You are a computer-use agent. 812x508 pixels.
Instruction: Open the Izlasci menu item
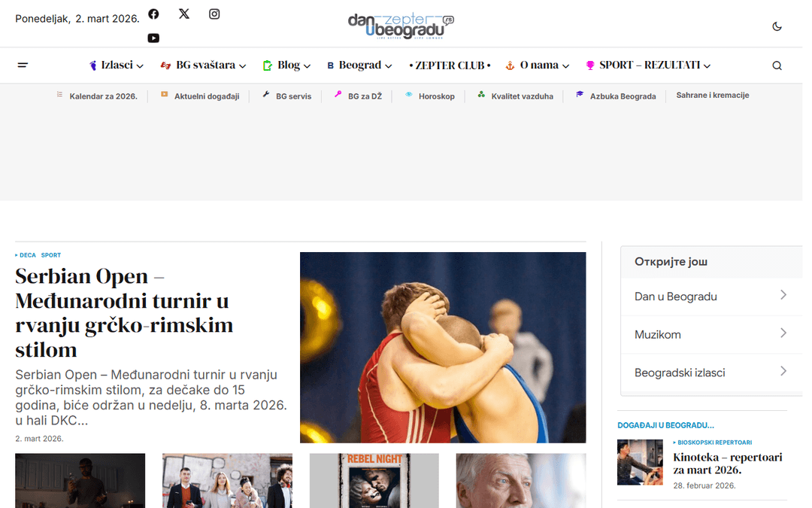(x=117, y=65)
